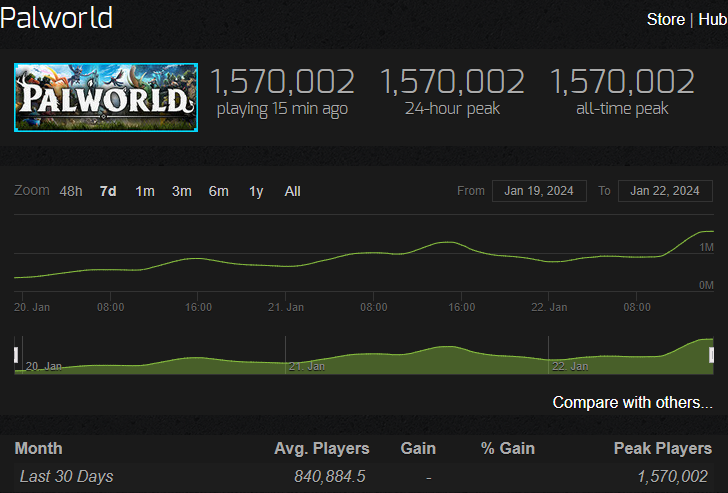This screenshot has height=493, width=728.
Task: Click the Month column header
Action: (x=39, y=448)
